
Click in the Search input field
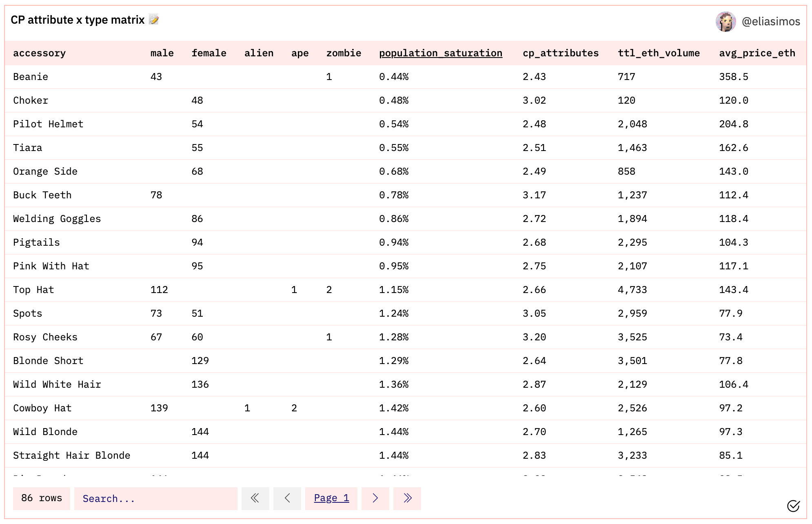(x=155, y=498)
